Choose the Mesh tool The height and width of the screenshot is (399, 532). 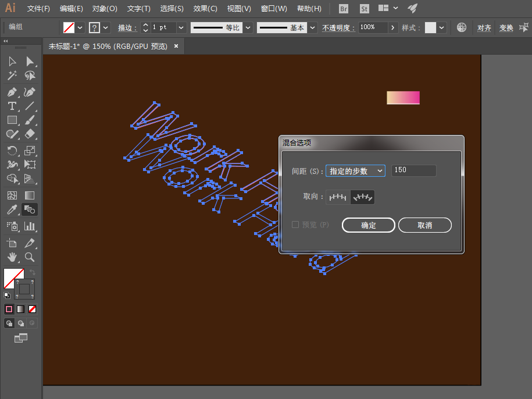pos(12,195)
